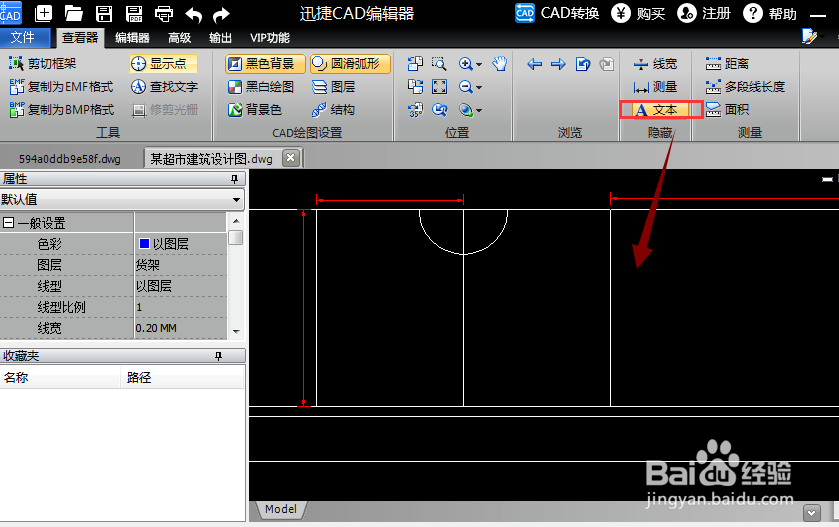
Task: Click the 色彩 blue color swatch
Action: coord(144,244)
